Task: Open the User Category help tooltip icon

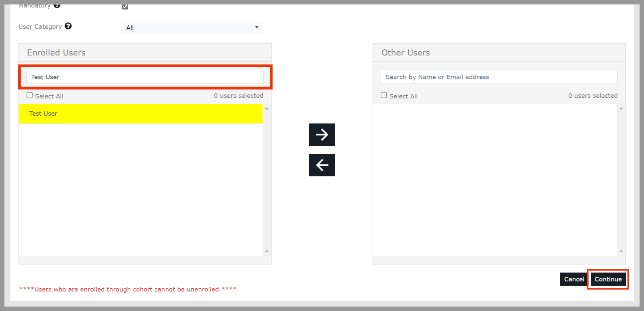Action: coord(68,26)
